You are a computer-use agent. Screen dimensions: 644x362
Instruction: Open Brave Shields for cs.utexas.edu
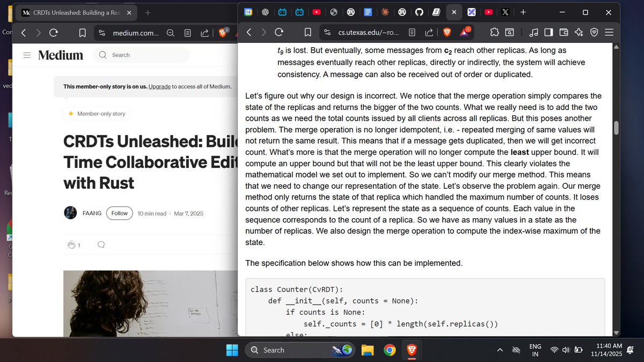[447, 32]
